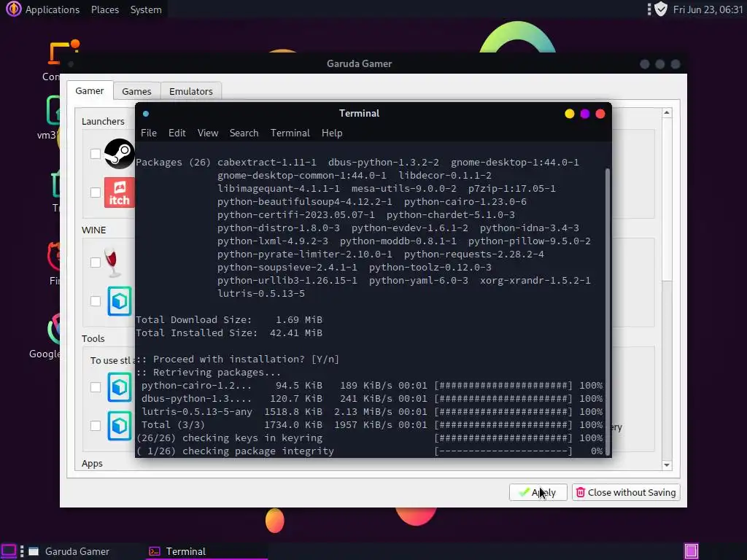
Task: Click the Apply button
Action: coord(538,492)
